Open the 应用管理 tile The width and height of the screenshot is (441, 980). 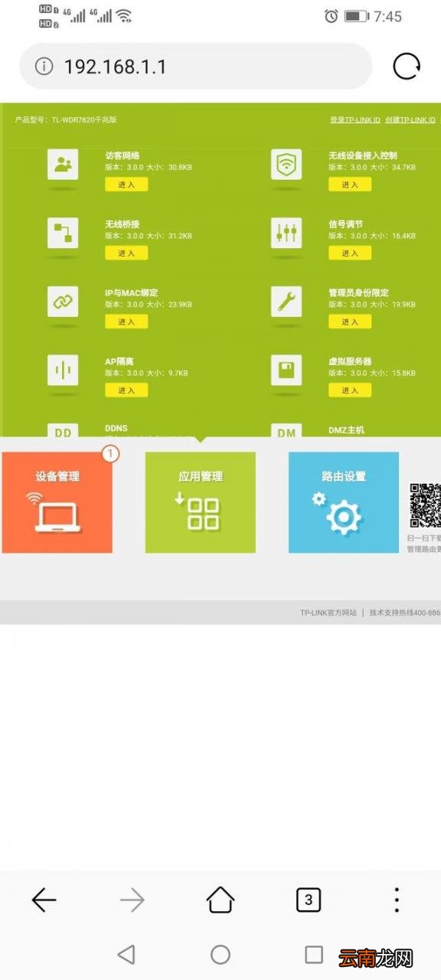coord(201,502)
